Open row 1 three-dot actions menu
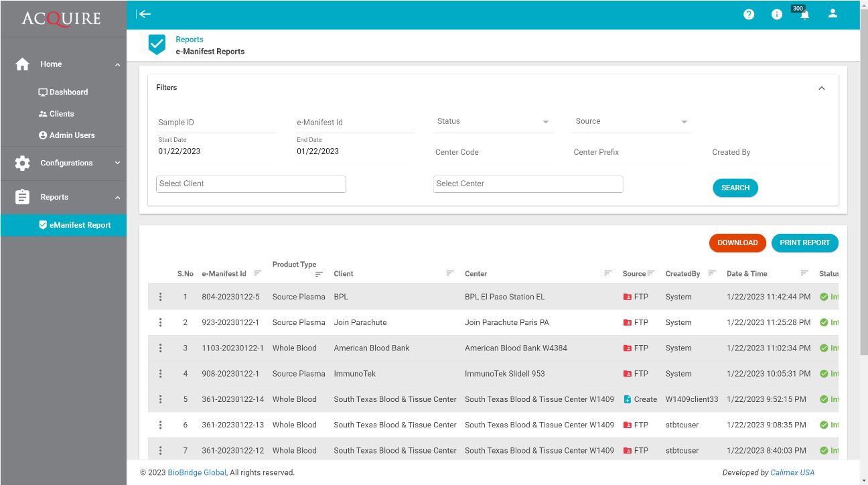The image size is (868, 485). 160,297
